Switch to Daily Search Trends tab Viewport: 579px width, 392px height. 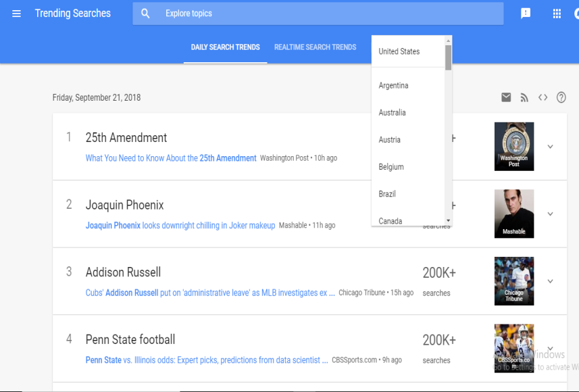[x=225, y=47]
